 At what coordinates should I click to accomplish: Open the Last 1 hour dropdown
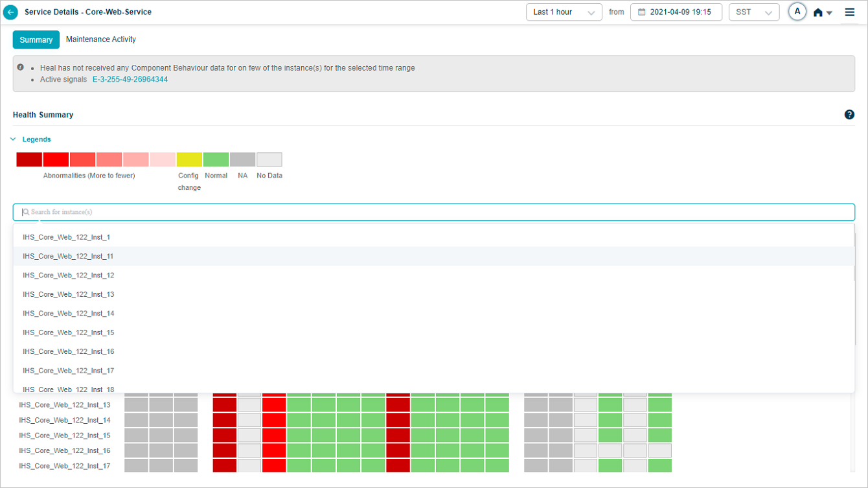click(x=564, y=12)
